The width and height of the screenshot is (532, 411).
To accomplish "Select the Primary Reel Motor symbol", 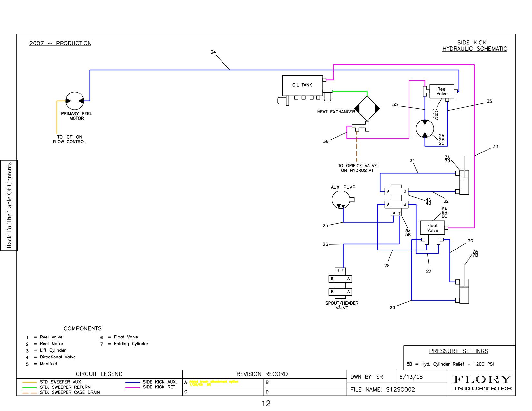I will click(74, 101).
